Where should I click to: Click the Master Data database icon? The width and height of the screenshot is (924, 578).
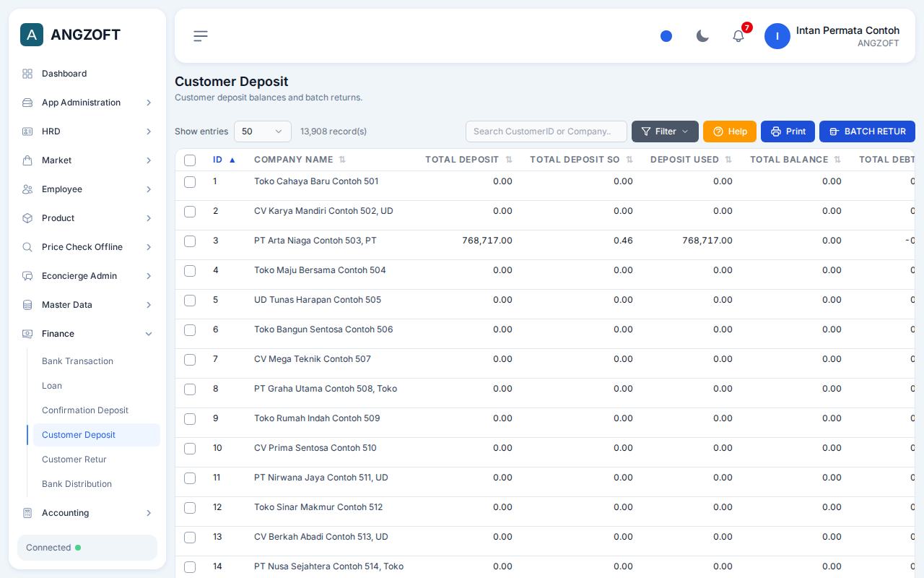tap(27, 305)
